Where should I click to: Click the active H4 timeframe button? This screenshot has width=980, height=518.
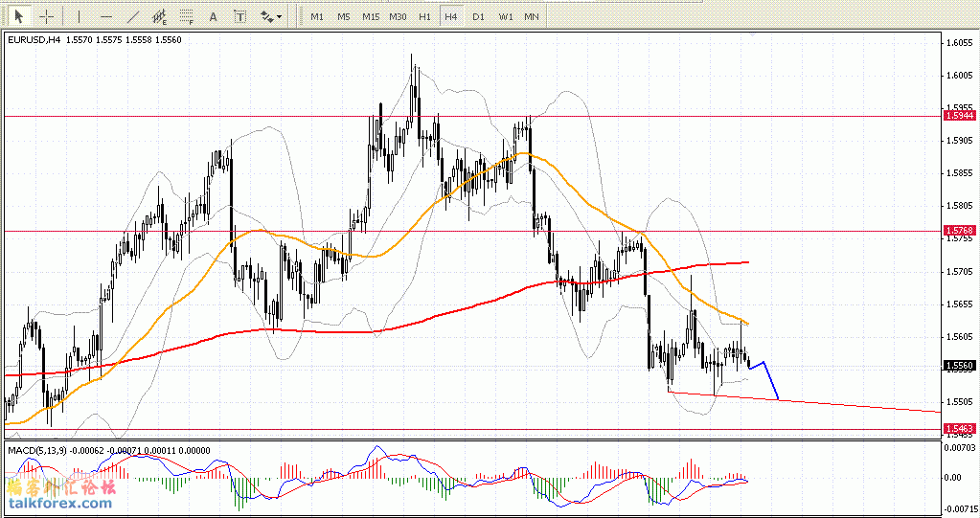point(451,16)
